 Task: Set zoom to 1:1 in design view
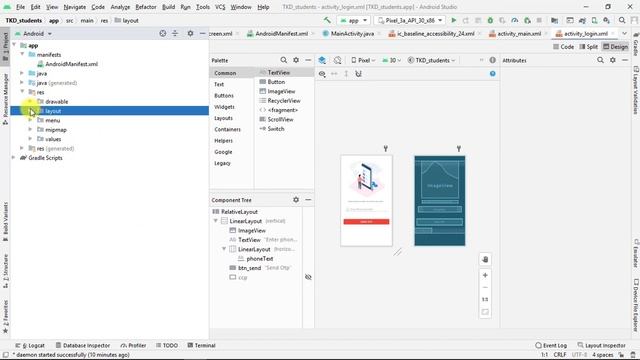pyautogui.click(x=485, y=300)
